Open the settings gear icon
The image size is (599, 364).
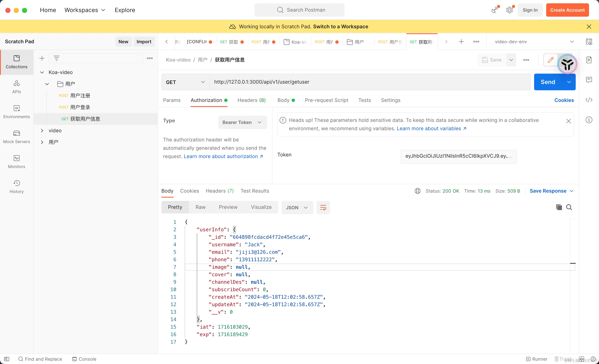pyautogui.click(x=509, y=10)
